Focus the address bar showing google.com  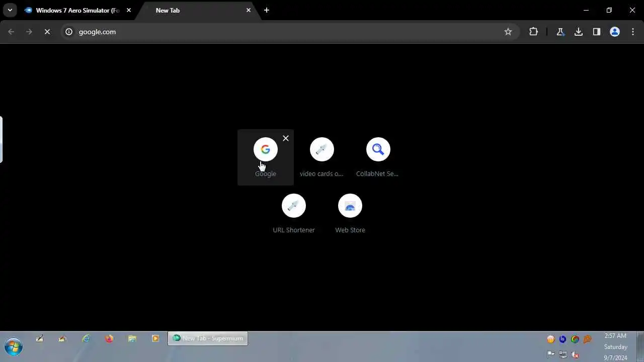[x=289, y=32]
